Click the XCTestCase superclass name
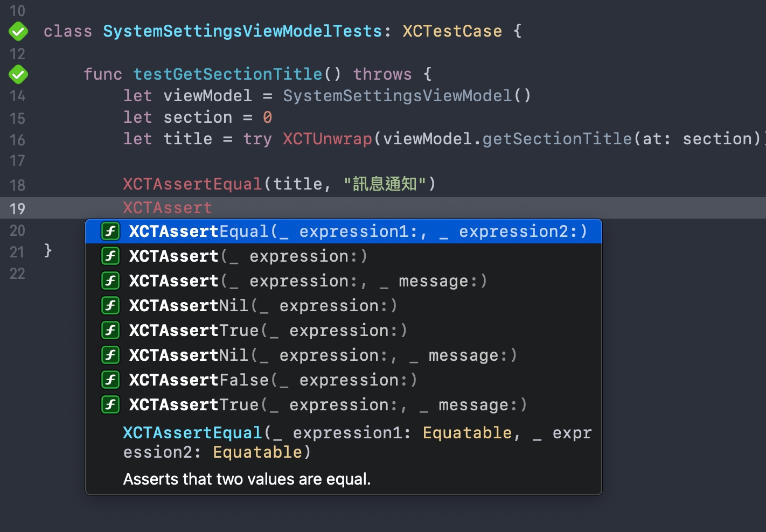766x532 pixels. [x=452, y=31]
